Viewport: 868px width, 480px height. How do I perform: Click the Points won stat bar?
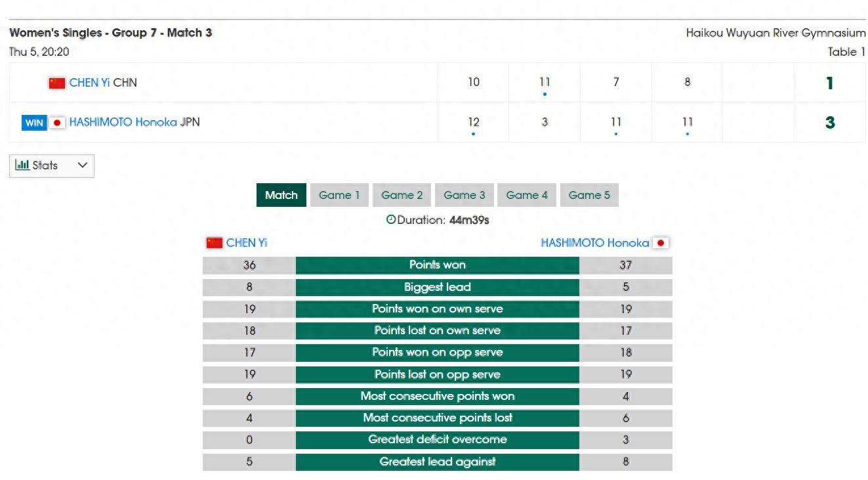click(x=437, y=265)
